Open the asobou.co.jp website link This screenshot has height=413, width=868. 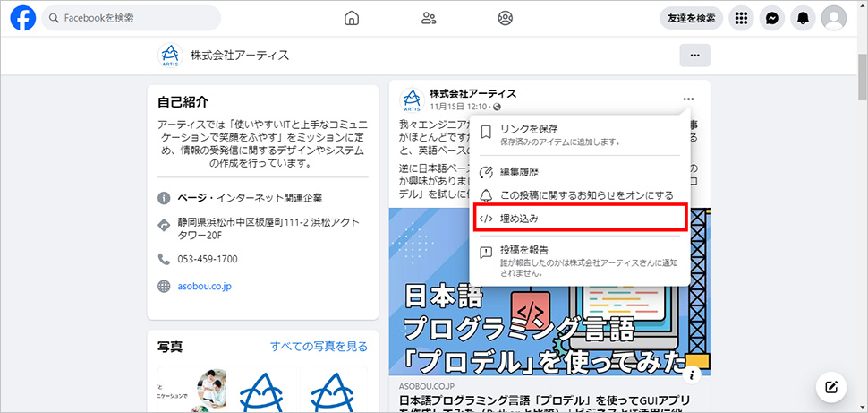(204, 287)
